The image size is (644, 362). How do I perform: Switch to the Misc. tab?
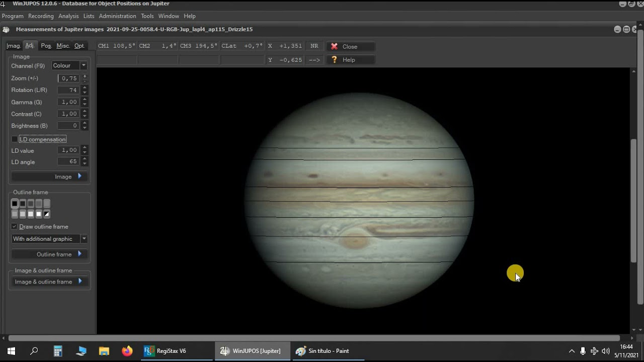pos(63,46)
